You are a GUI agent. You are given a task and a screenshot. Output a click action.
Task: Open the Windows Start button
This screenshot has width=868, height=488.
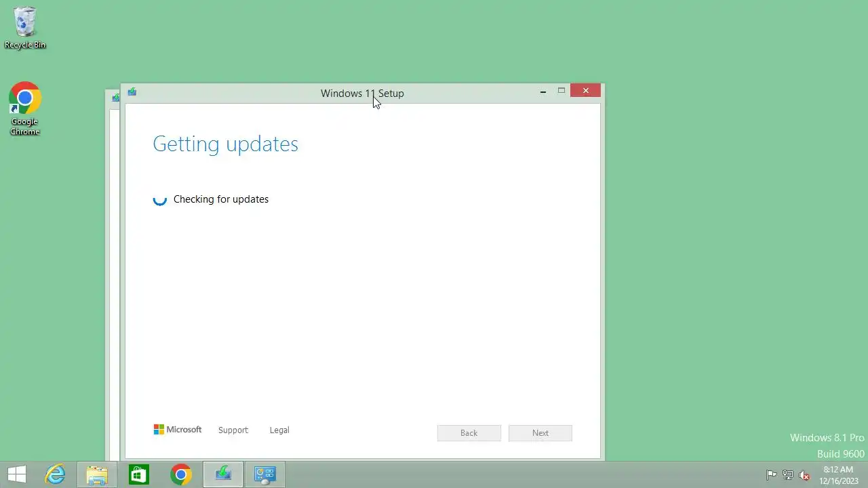17,474
